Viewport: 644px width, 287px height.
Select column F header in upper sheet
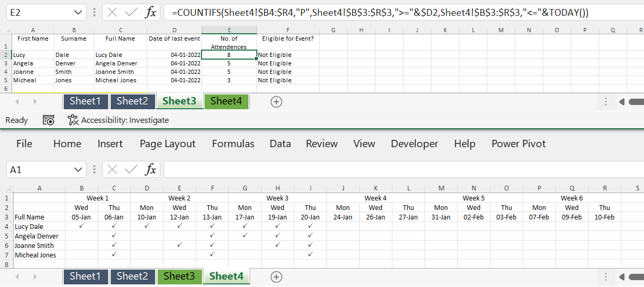(x=288, y=30)
